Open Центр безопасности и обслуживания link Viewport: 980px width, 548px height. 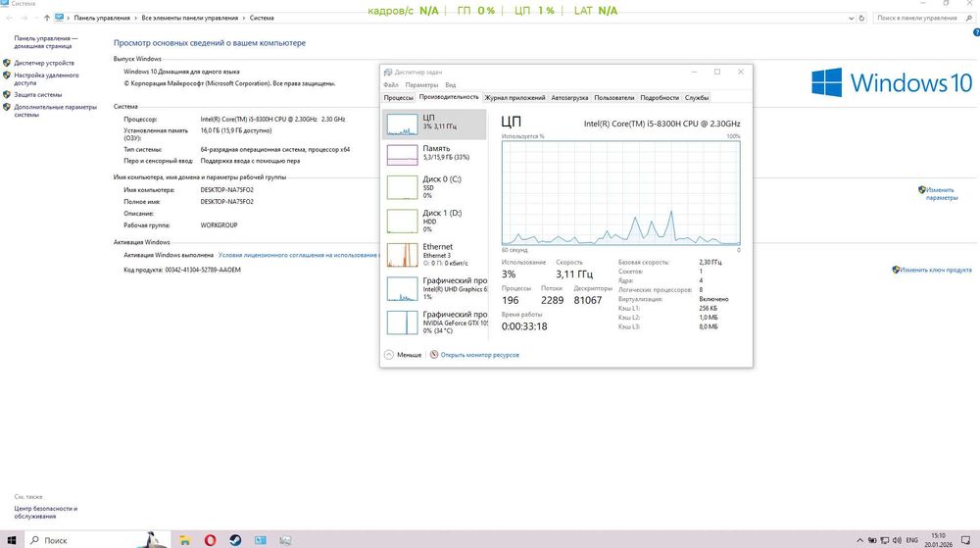tap(46, 513)
